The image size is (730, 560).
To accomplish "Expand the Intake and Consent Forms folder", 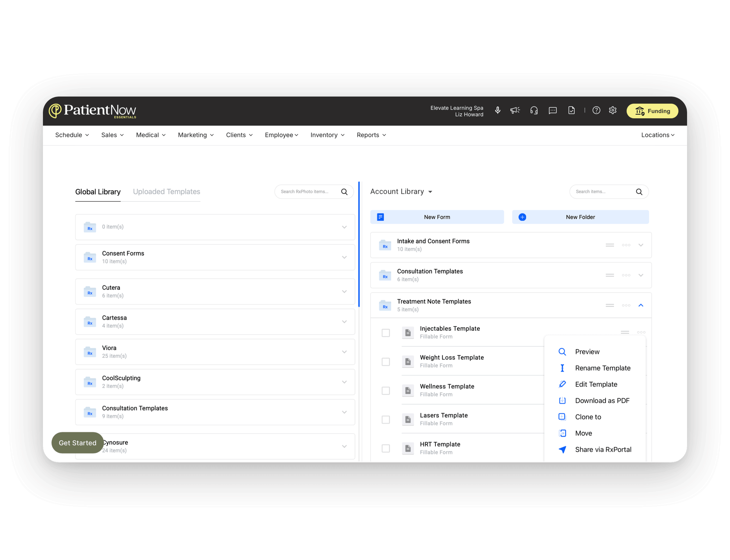I will click(x=641, y=245).
